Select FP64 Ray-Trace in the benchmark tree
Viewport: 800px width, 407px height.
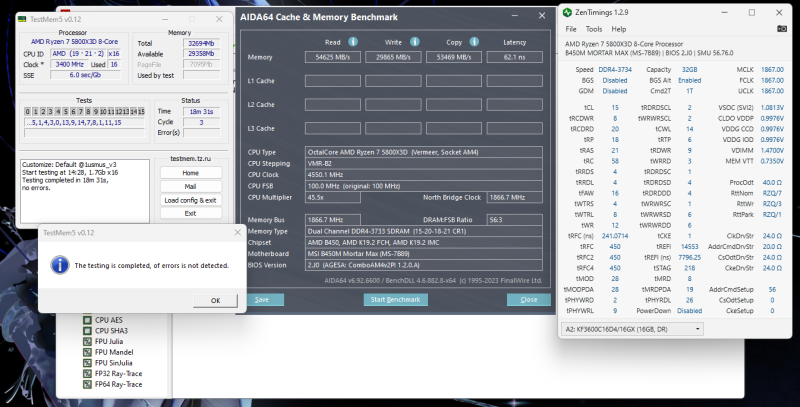pyautogui.click(x=118, y=384)
